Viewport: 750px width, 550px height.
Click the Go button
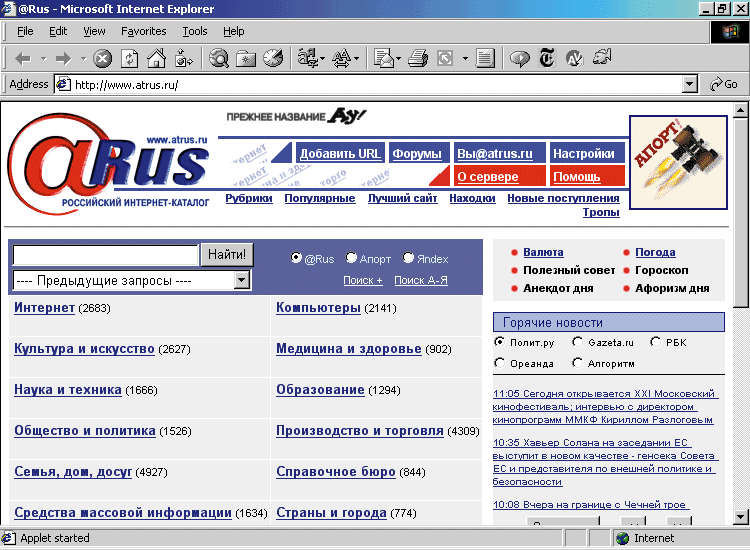pyautogui.click(x=724, y=85)
